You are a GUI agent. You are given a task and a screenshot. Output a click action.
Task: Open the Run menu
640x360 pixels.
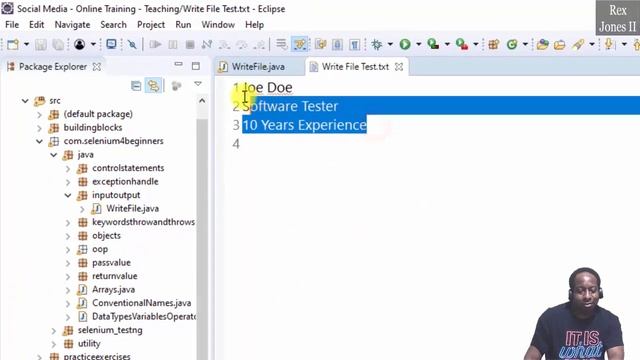[x=183, y=25]
